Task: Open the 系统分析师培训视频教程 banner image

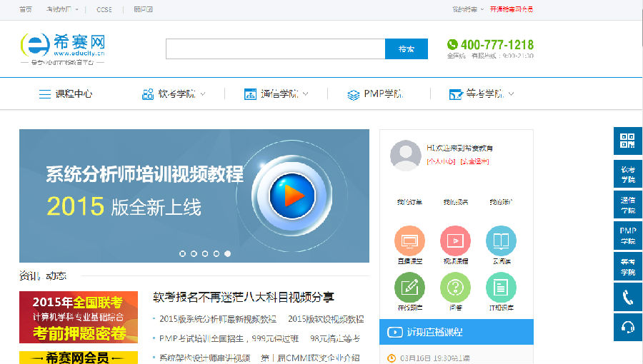Action: [x=194, y=196]
